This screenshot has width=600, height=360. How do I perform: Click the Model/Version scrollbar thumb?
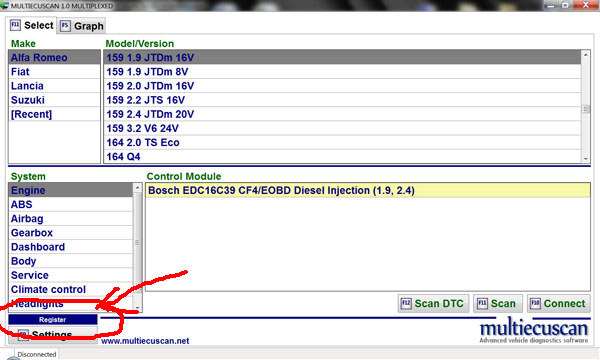[x=585, y=109]
